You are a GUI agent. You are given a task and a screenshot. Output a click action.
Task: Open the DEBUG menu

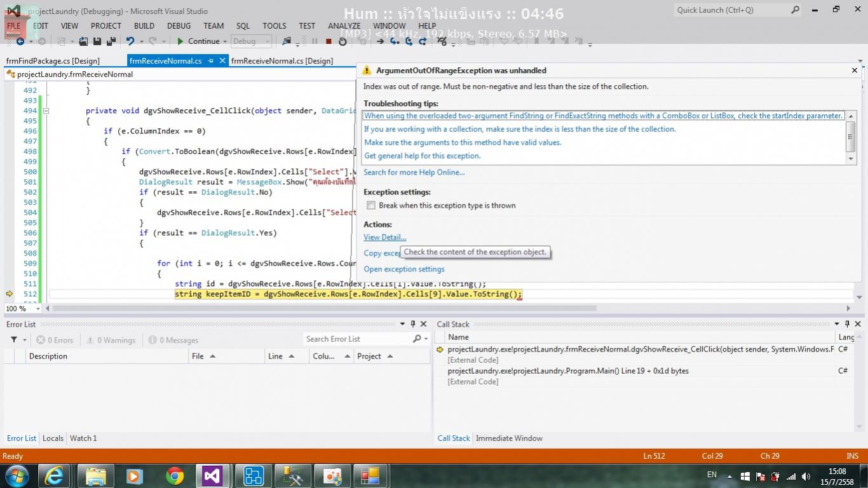(179, 26)
